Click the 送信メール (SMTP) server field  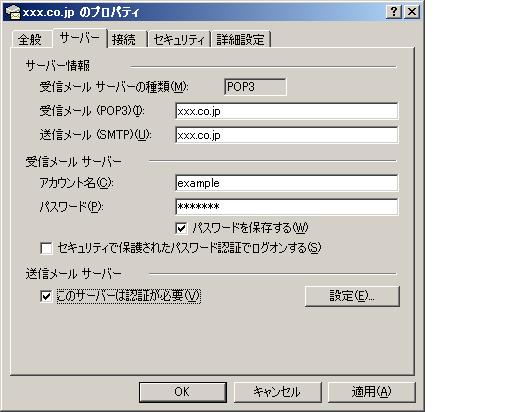[287, 135]
